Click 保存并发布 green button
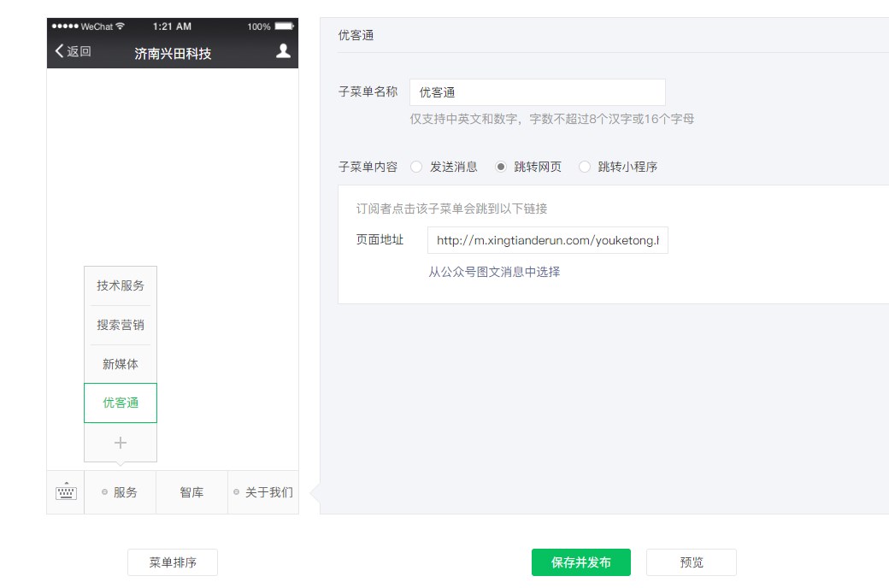Viewport: 889px width, 588px height. point(580,562)
